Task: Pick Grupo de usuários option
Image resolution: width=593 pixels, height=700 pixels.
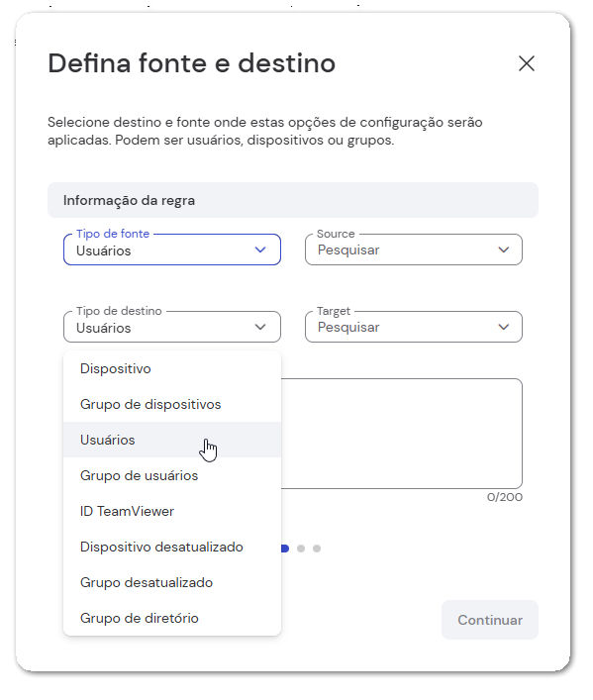Action: click(x=172, y=475)
